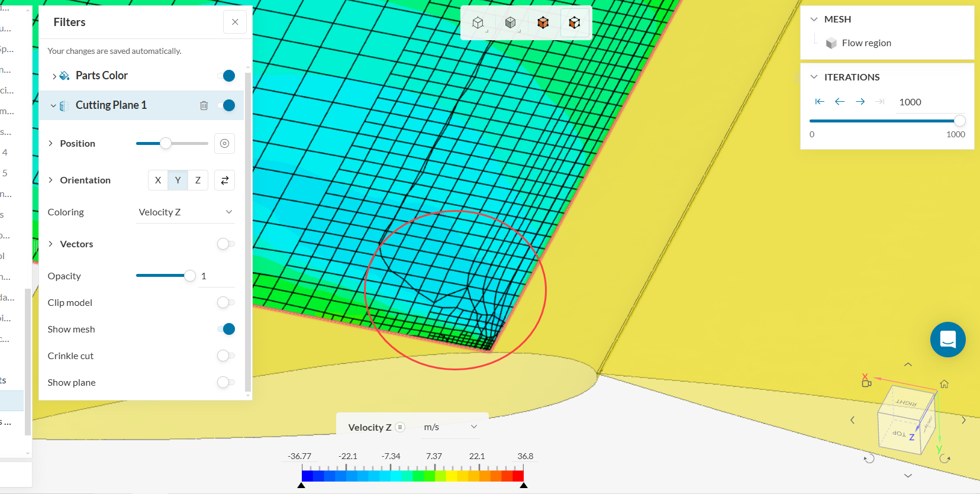Flip the cutting plane orientation

point(224,180)
